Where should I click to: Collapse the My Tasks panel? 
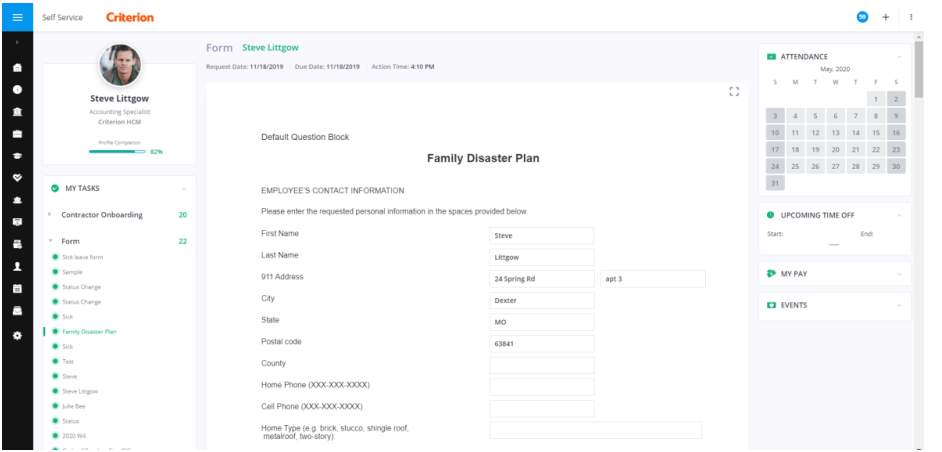click(x=184, y=188)
